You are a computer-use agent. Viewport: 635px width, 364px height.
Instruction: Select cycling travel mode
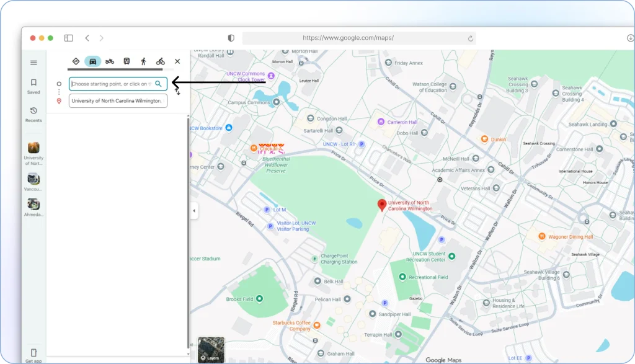[161, 61]
